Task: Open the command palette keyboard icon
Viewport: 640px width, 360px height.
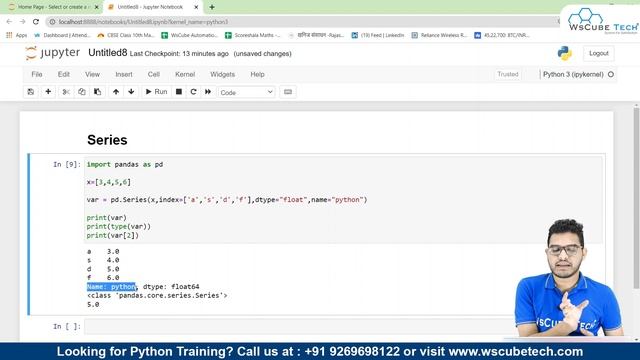Action: click(x=288, y=92)
